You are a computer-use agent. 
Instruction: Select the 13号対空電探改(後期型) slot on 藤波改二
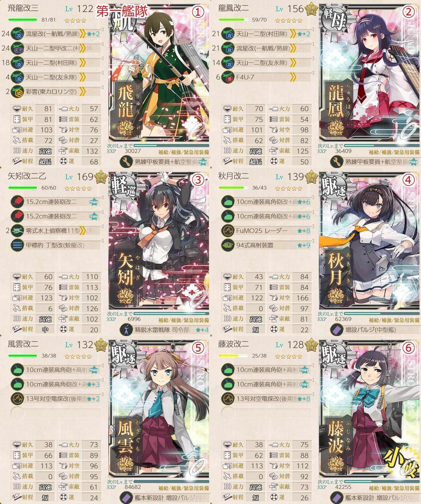pos(266,399)
